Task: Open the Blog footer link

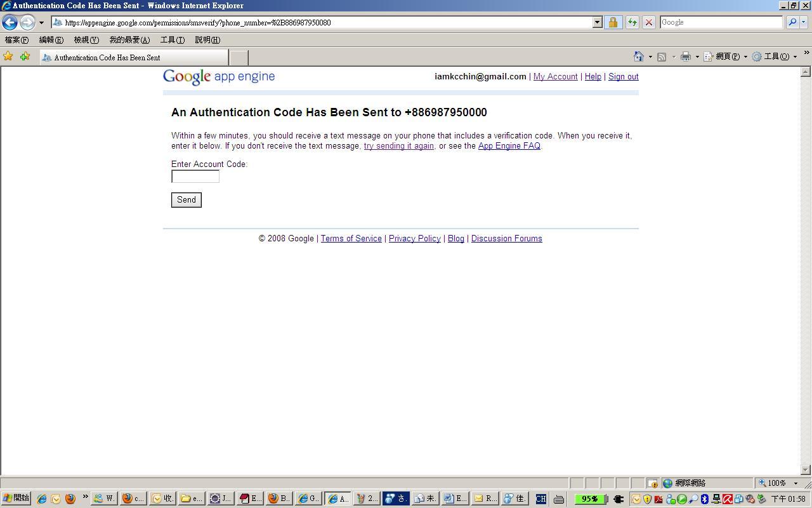Action: pyautogui.click(x=456, y=239)
